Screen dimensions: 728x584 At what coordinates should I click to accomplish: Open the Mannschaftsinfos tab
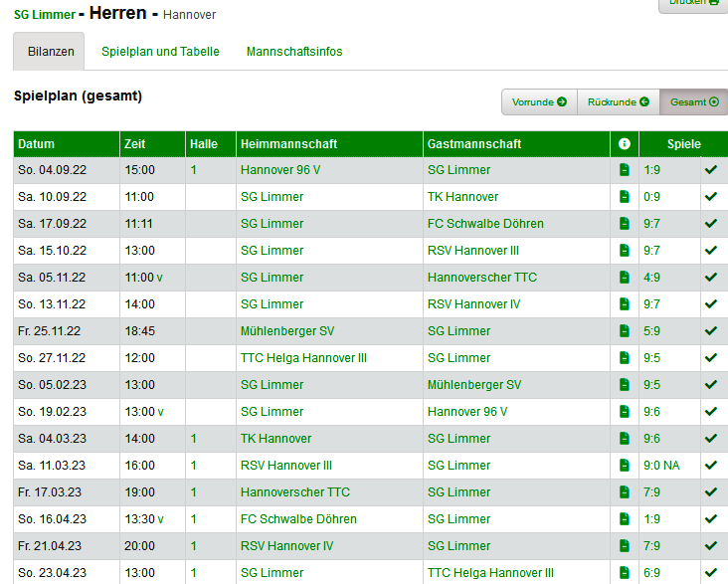[294, 52]
